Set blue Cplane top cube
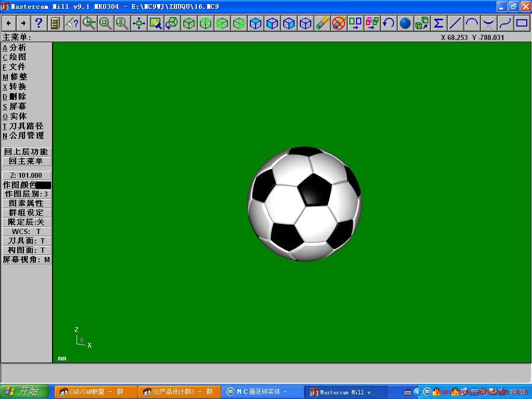 [256, 23]
